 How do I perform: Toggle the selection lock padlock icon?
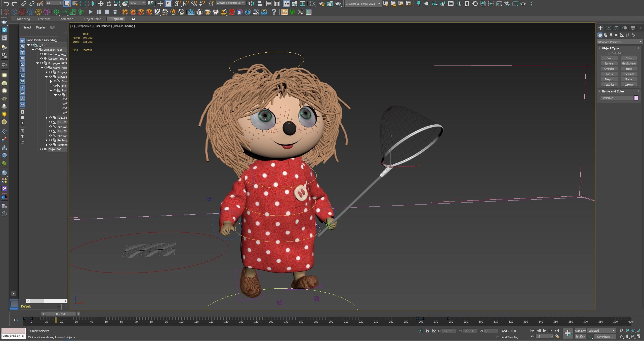pyautogui.click(x=427, y=331)
